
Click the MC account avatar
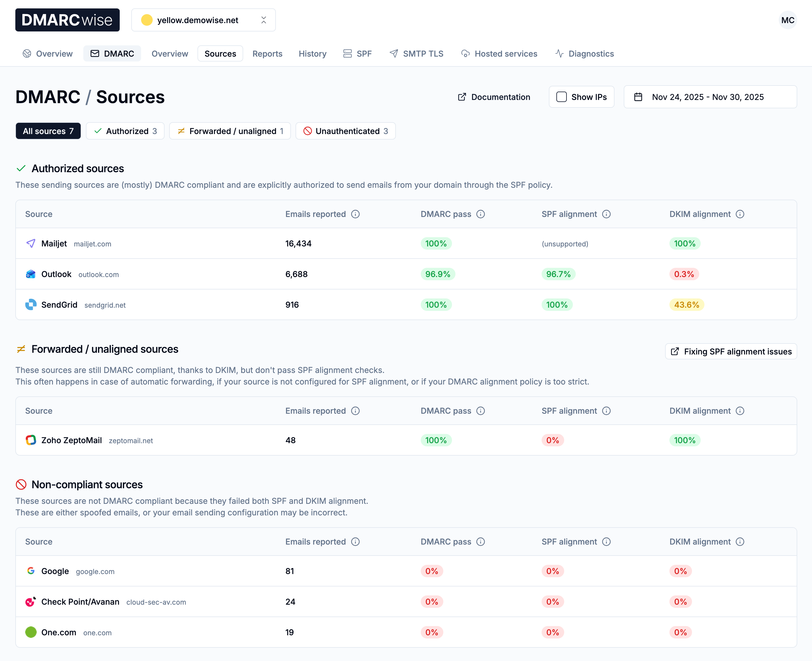788,20
